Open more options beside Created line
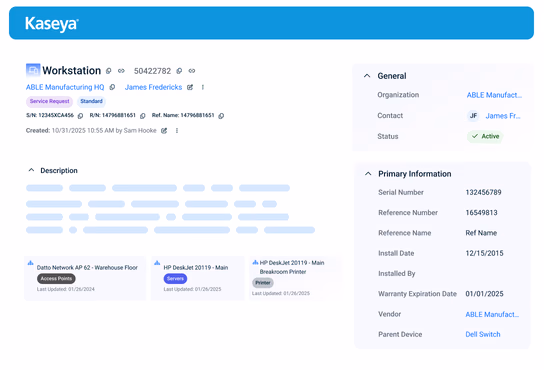Screen dimensions: 544x370 coord(177,131)
